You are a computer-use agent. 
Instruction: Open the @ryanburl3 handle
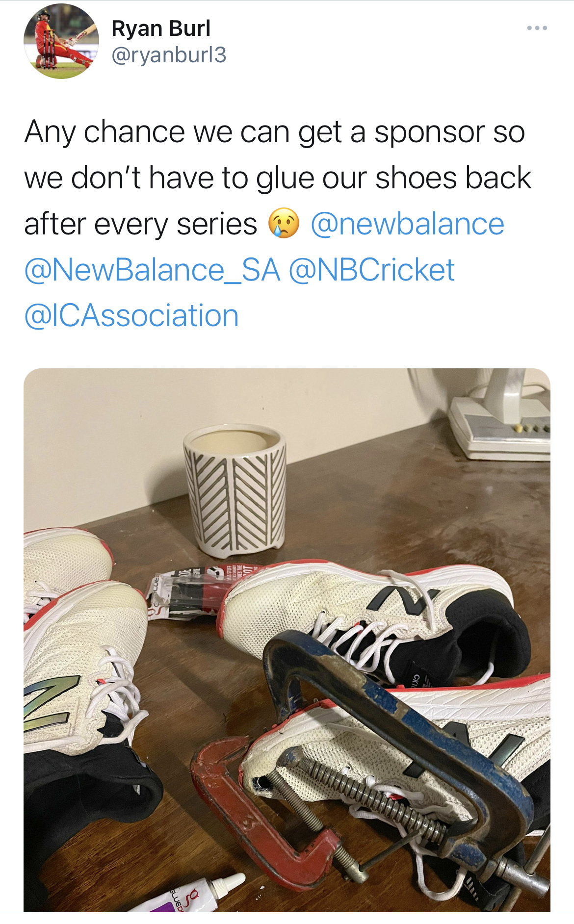(169, 54)
